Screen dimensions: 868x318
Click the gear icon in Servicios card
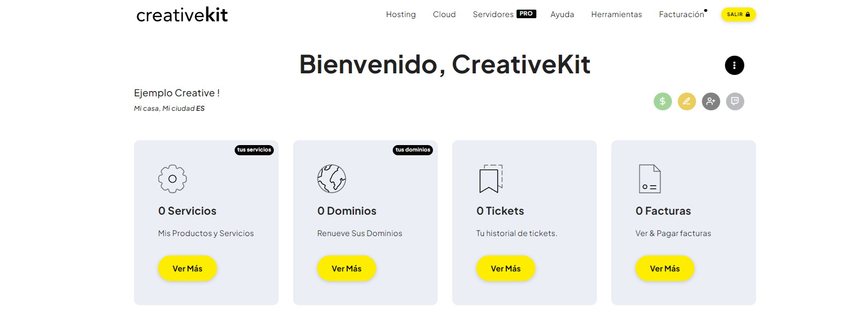pos(173,179)
